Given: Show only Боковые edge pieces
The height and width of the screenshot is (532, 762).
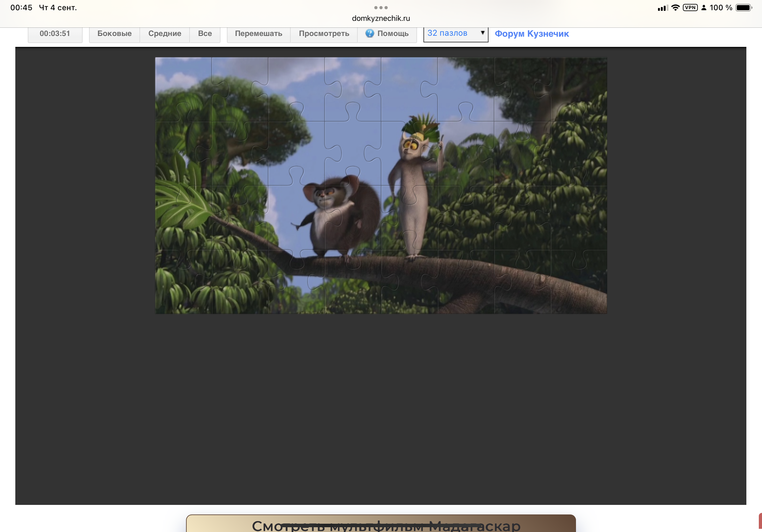Looking at the screenshot, I should coord(115,34).
